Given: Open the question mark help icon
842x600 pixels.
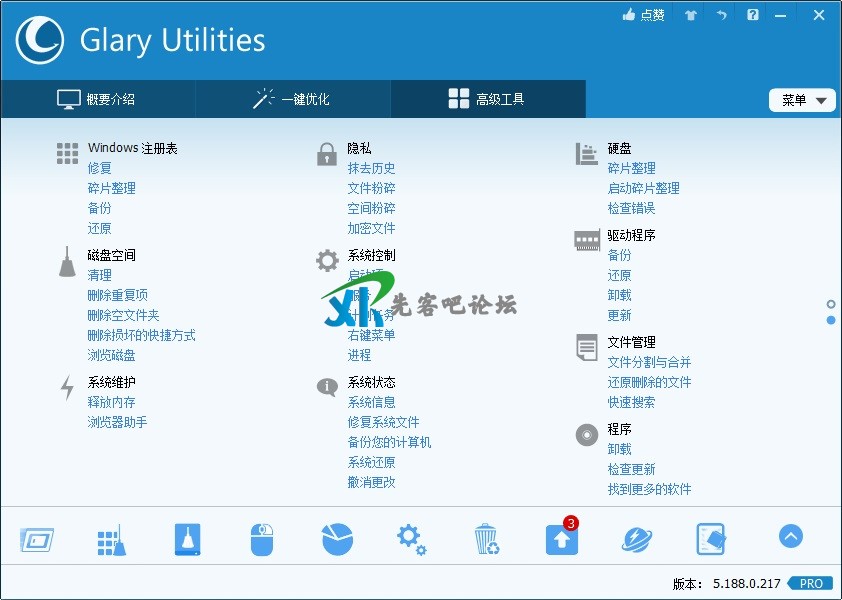Looking at the screenshot, I should click(x=752, y=15).
